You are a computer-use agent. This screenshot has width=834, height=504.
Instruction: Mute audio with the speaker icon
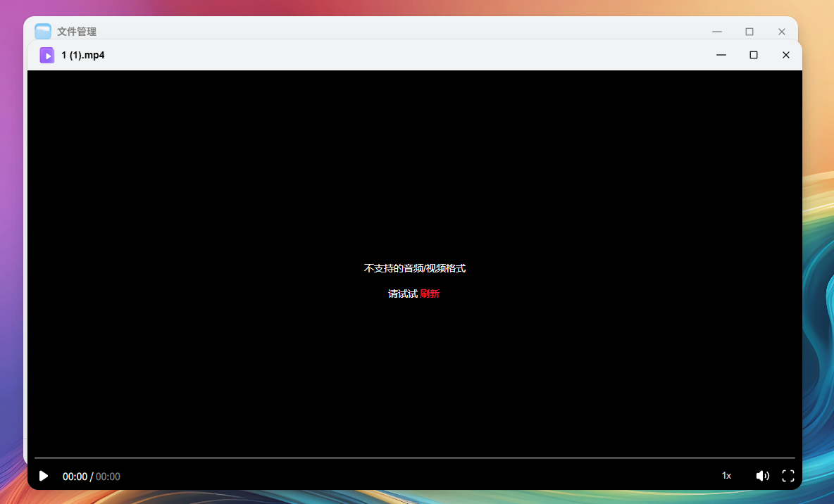pyautogui.click(x=762, y=476)
